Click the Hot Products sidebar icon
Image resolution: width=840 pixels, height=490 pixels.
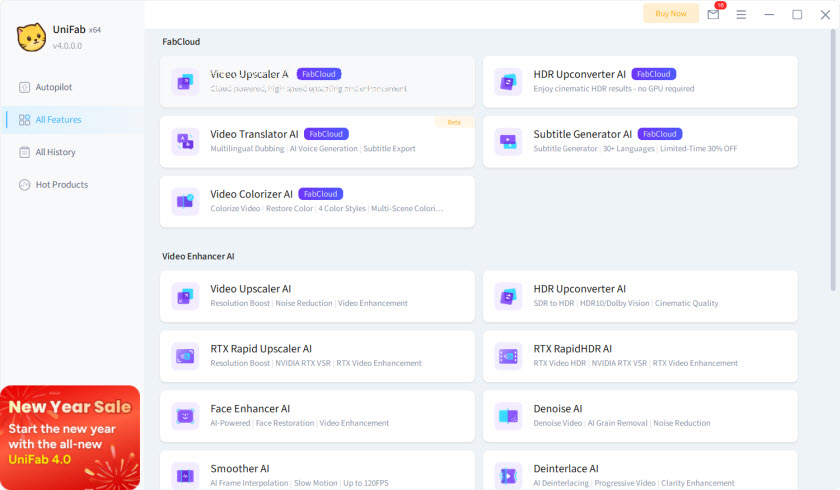[x=25, y=185]
